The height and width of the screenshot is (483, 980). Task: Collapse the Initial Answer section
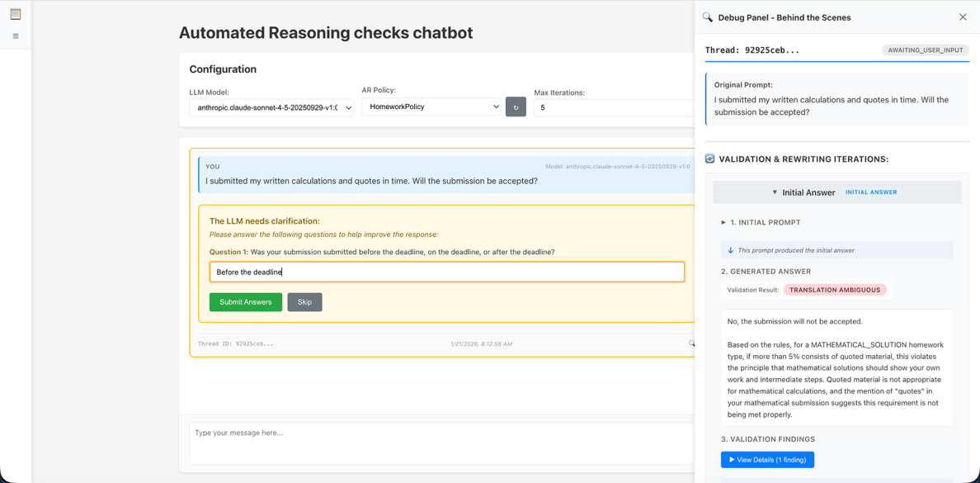point(774,192)
